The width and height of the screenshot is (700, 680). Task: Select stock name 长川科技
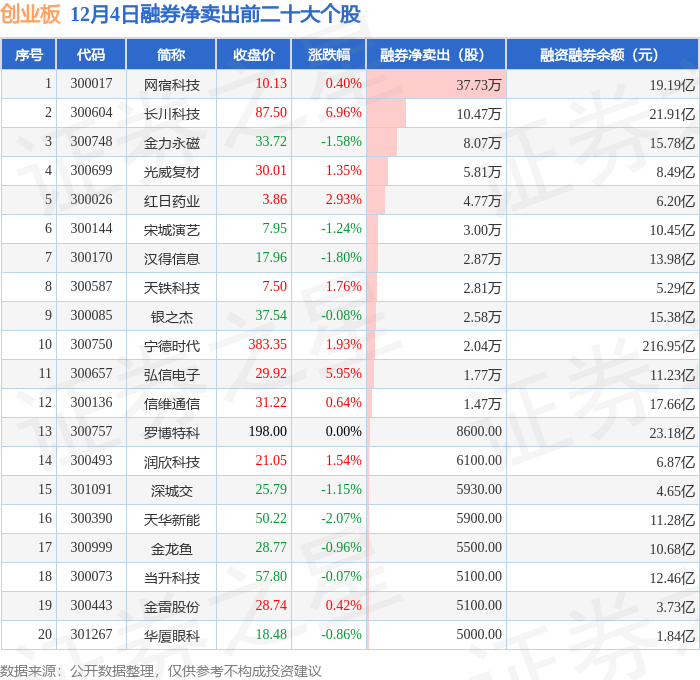(x=171, y=114)
